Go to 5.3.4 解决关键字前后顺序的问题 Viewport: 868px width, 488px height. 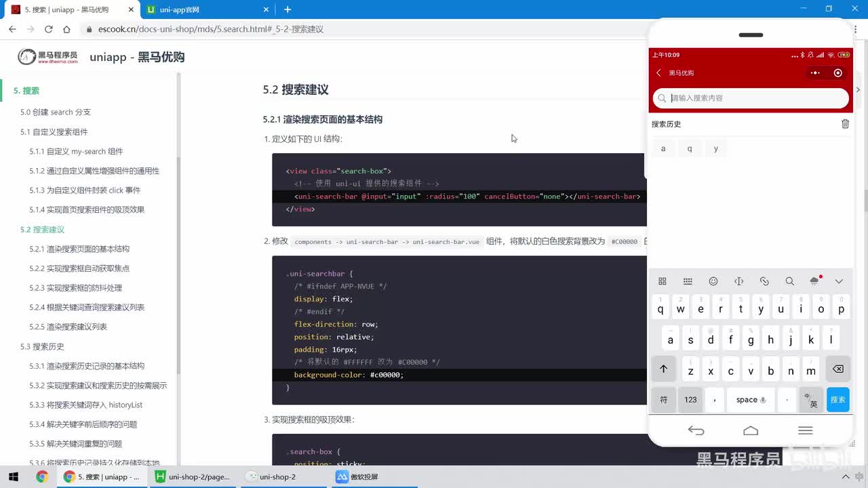83,425
